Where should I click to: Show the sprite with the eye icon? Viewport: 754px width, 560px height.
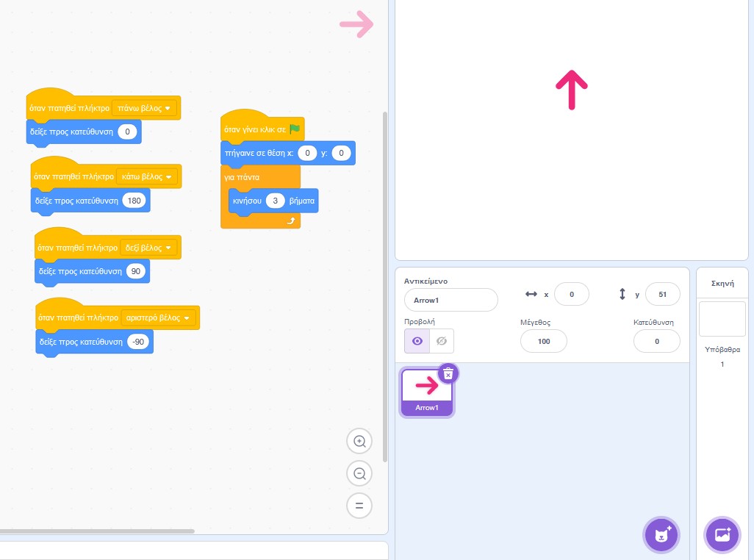417,341
